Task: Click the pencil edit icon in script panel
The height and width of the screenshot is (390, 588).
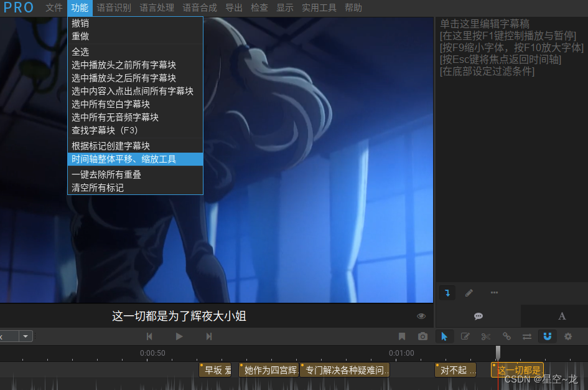Action: [x=469, y=293]
